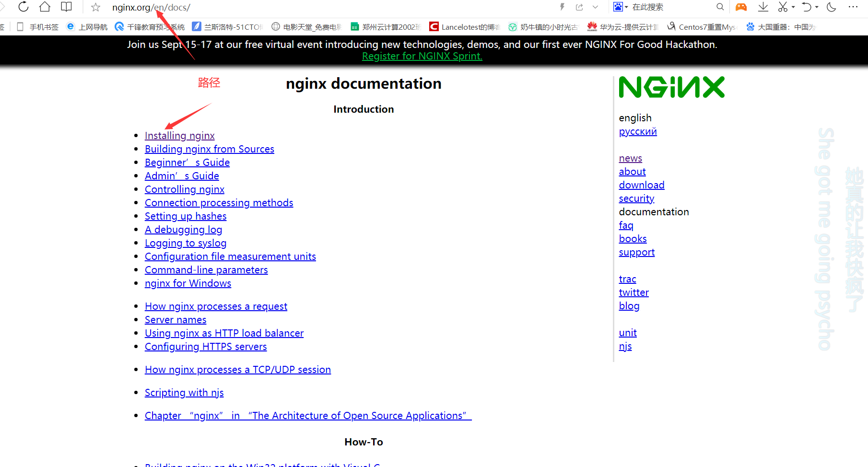Open the 兰斯洛特-51CTO bookmark
Viewport: 868px width, 467px height.
[227, 27]
